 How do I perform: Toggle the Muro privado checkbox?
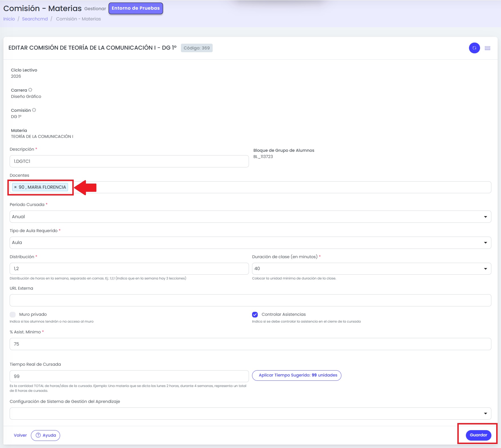coord(12,314)
